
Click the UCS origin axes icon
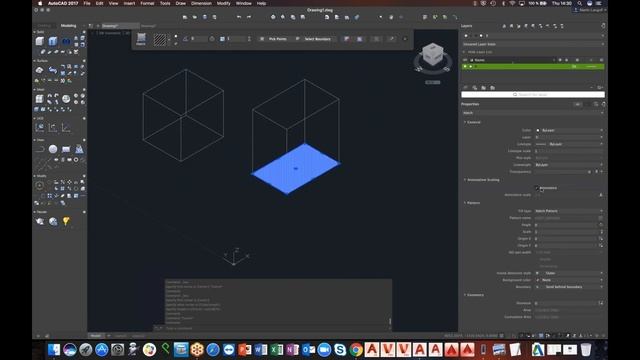coord(53,127)
